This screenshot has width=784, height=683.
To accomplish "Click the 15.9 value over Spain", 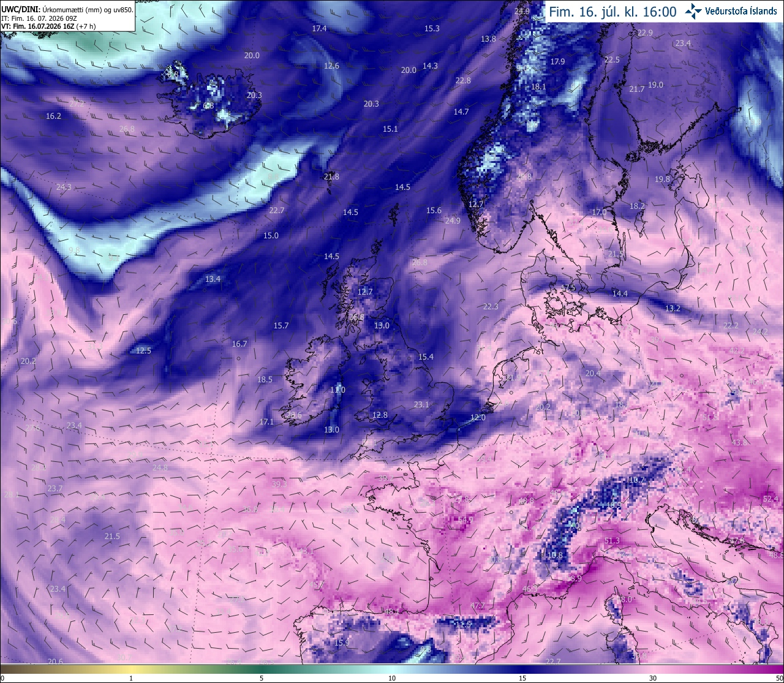I will coord(342,643).
